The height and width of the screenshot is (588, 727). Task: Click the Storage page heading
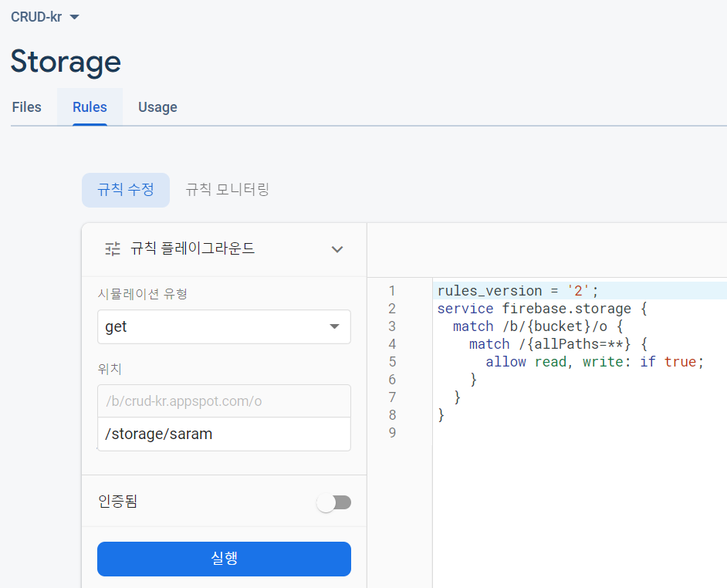66,62
